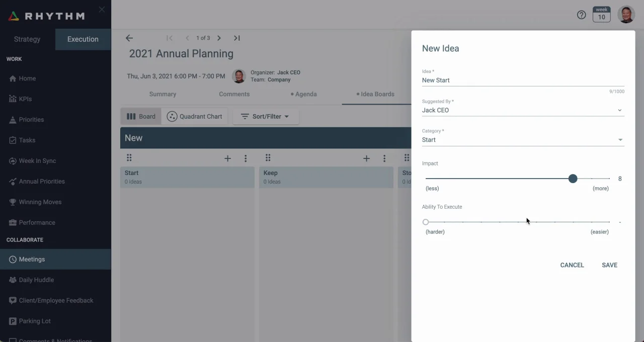Click the Start column drag handle
This screenshot has height=342, width=644.
click(x=129, y=158)
